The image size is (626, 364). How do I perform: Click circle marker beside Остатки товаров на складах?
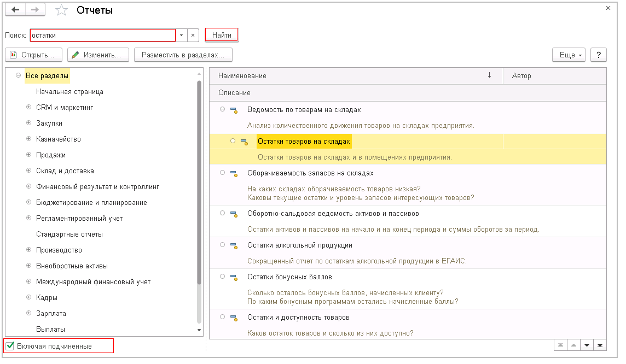coord(233,141)
